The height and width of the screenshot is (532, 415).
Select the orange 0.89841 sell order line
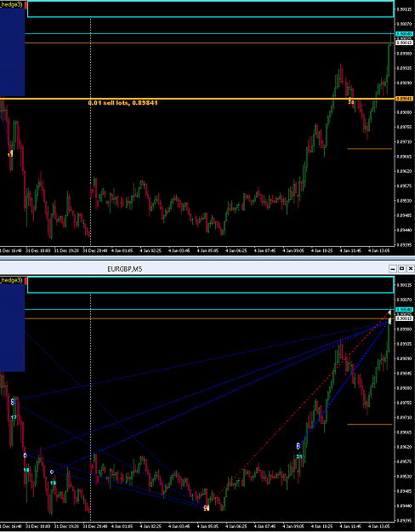click(x=196, y=99)
